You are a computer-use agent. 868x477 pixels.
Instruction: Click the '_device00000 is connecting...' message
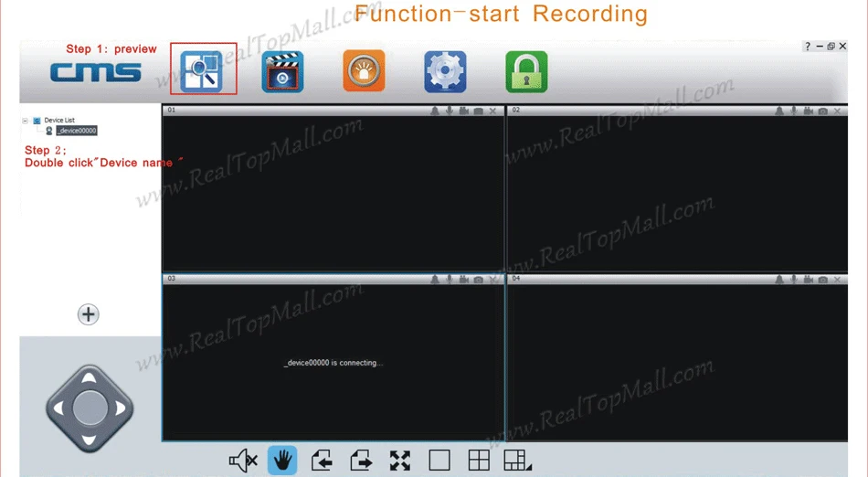coord(333,363)
